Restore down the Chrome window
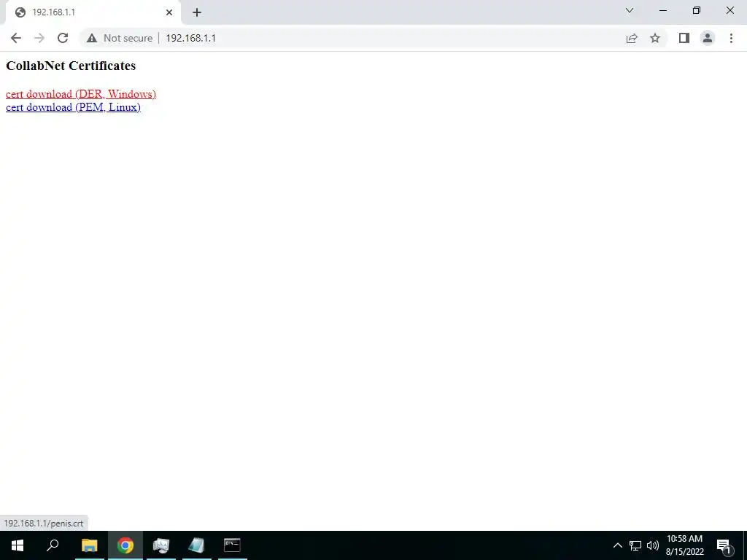This screenshot has height=560, width=747. [x=697, y=10]
